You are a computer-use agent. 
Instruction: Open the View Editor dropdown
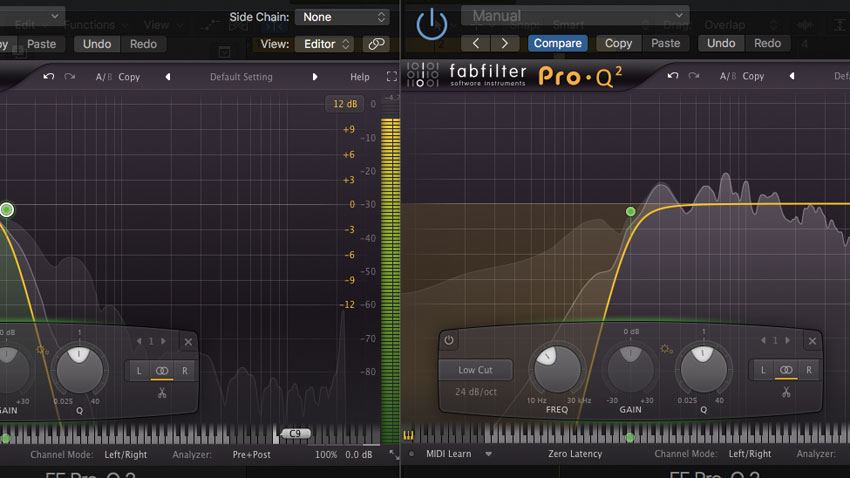coord(325,44)
